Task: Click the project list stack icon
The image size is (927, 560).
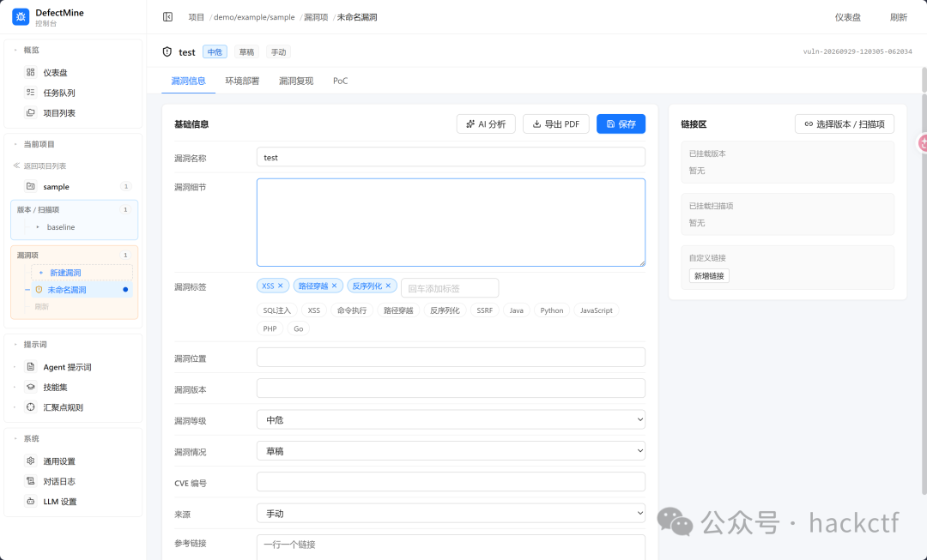Action: [31, 112]
